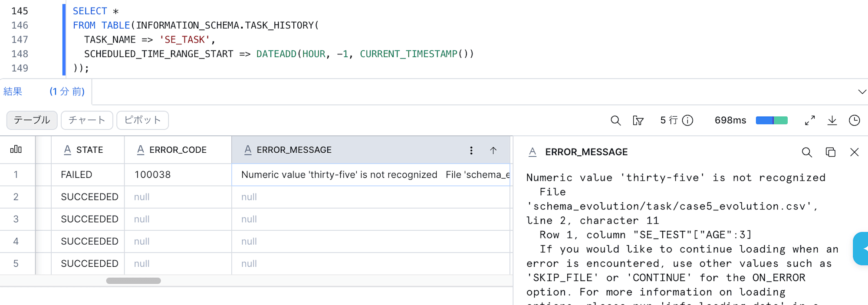The height and width of the screenshot is (305, 868).
Task: Click the ERROR_CODE column header
Action: coord(178,150)
